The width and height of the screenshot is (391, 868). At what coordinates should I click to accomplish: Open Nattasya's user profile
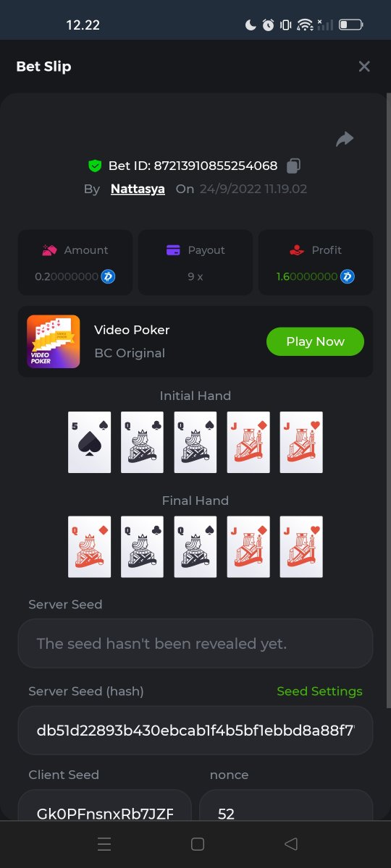click(x=138, y=189)
